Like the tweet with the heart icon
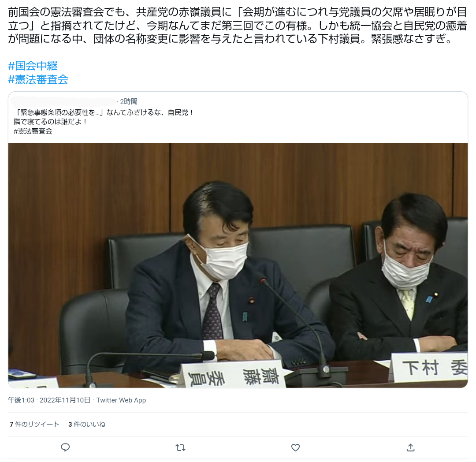The width and height of the screenshot is (476, 462). point(295,447)
